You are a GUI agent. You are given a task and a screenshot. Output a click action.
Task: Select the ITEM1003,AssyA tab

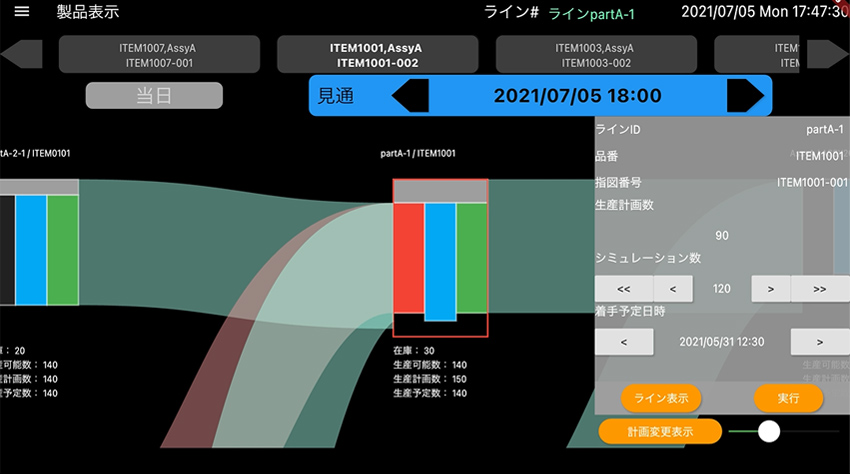tap(594, 55)
